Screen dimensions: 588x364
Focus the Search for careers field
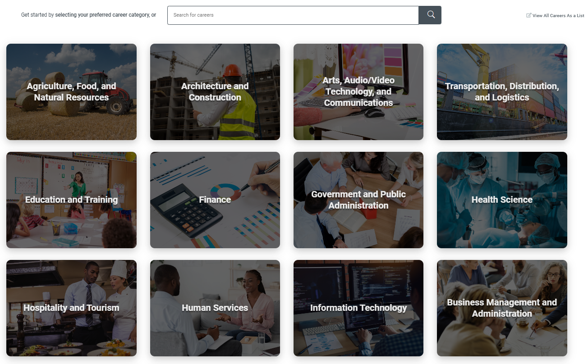(x=293, y=15)
